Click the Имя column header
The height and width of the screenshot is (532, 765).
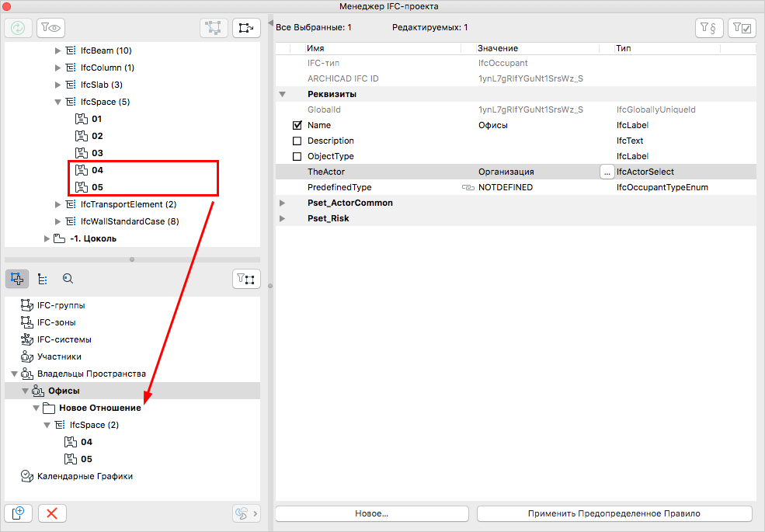click(315, 48)
